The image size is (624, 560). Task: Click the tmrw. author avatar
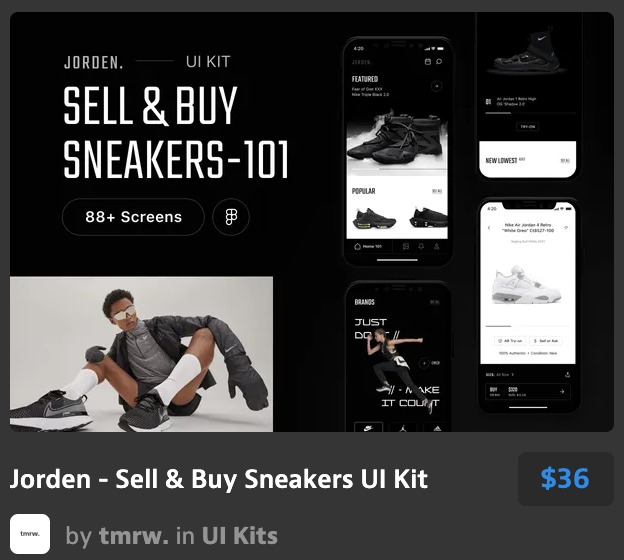30,534
